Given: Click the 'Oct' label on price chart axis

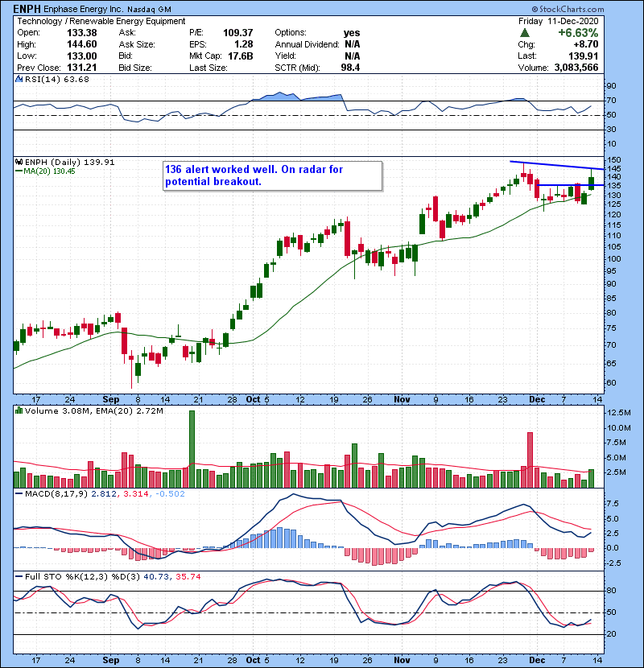Looking at the screenshot, I should click(x=253, y=400).
